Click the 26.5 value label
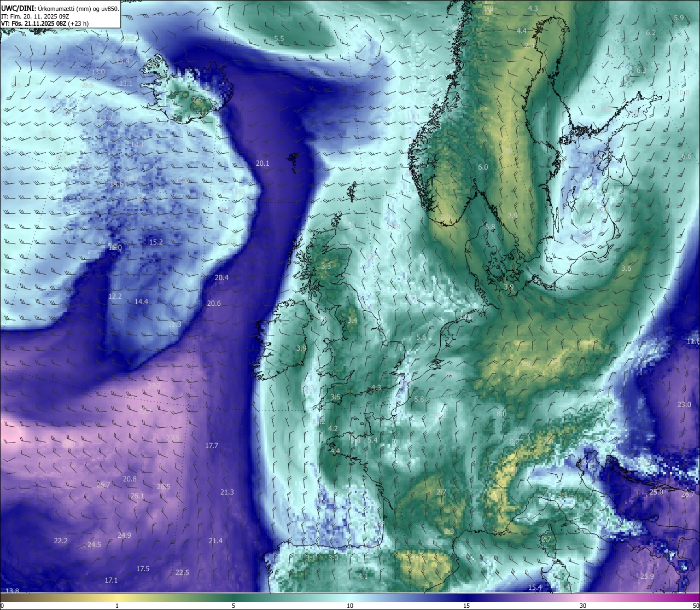The image size is (700, 610). click(x=164, y=486)
